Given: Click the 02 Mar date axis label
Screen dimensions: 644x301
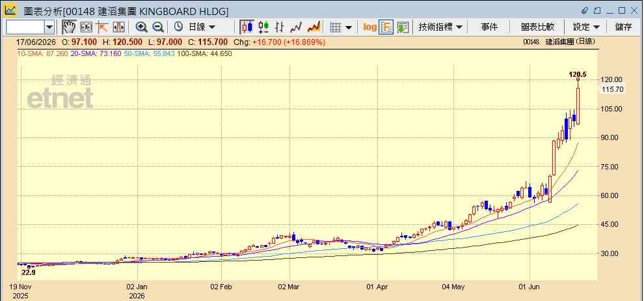Looking at the screenshot, I should coord(289,287).
